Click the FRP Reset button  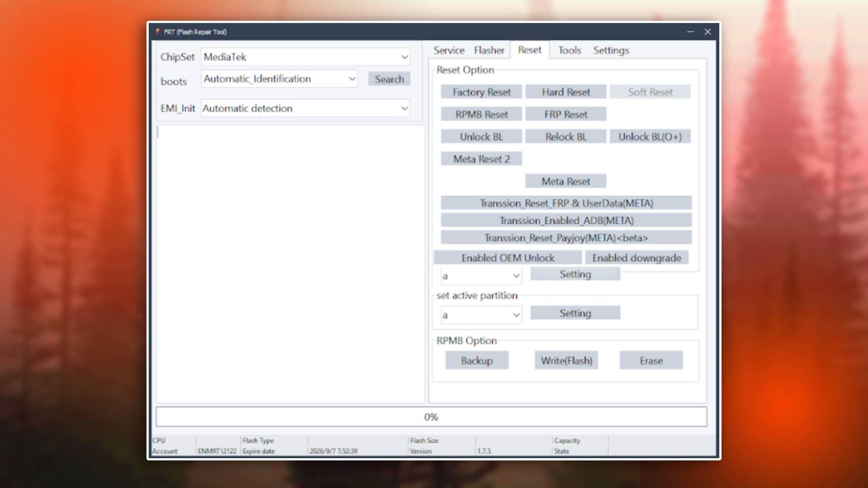point(566,114)
